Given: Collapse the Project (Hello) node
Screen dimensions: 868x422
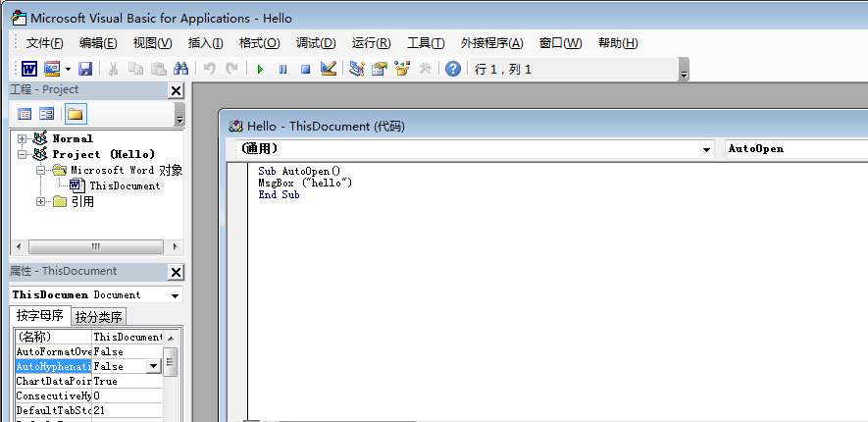Looking at the screenshot, I should [23, 154].
